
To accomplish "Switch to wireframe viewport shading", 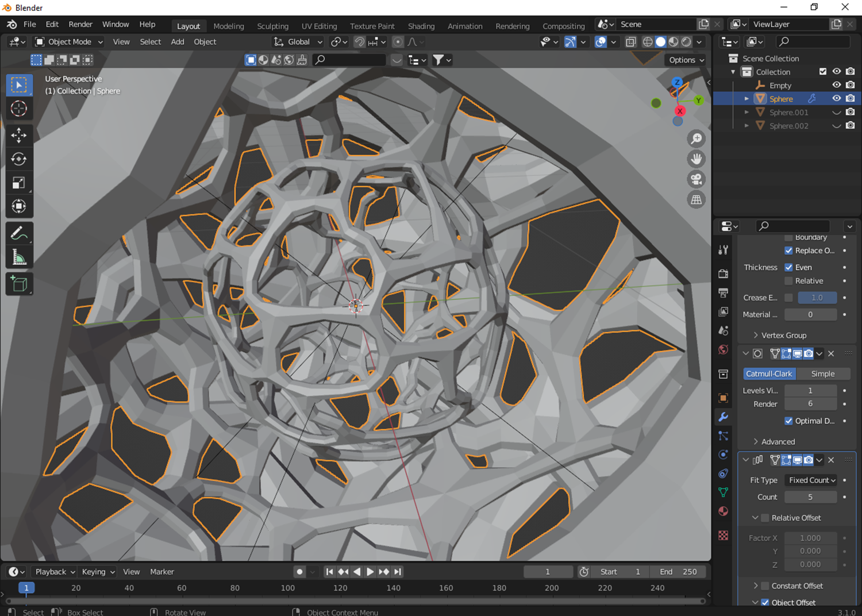I will pos(648,42).
